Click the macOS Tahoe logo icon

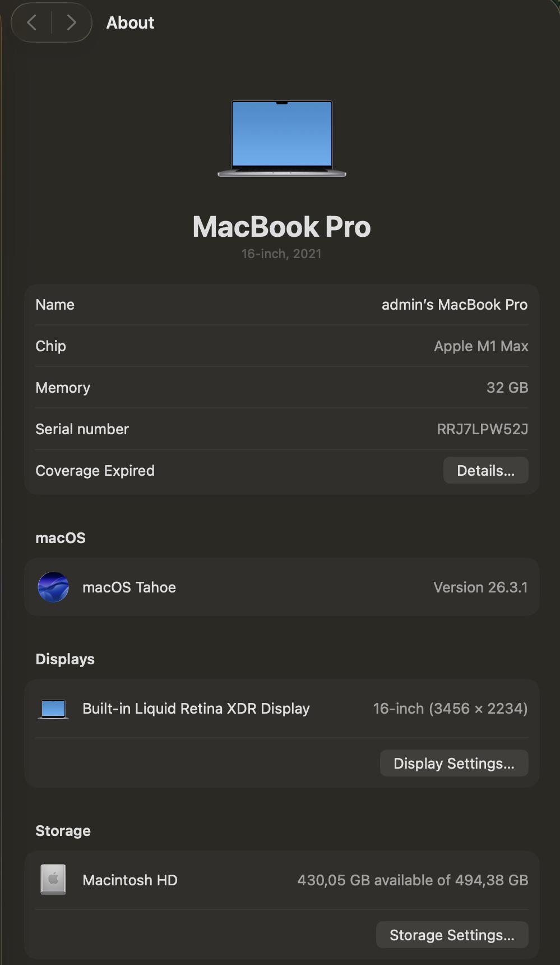(53, 587)
